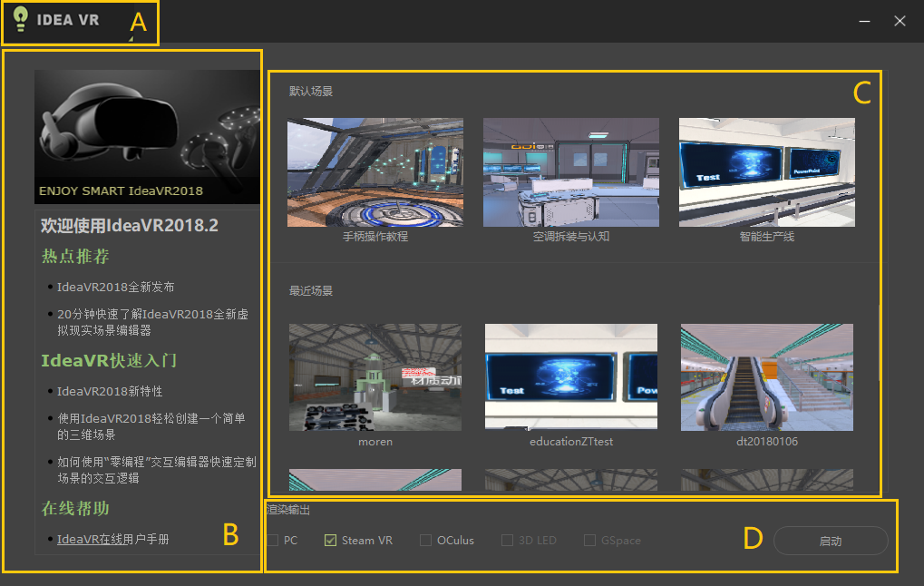Click the 启动 launch button
The width and height of the screenshot is (924, 586).
(831, 541)
